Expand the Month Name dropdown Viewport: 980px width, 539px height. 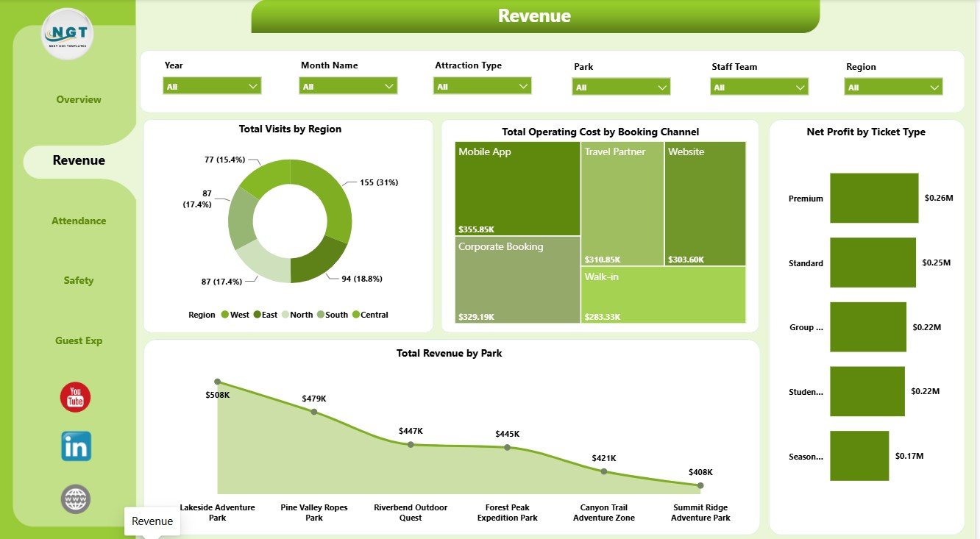click(348, 86)
